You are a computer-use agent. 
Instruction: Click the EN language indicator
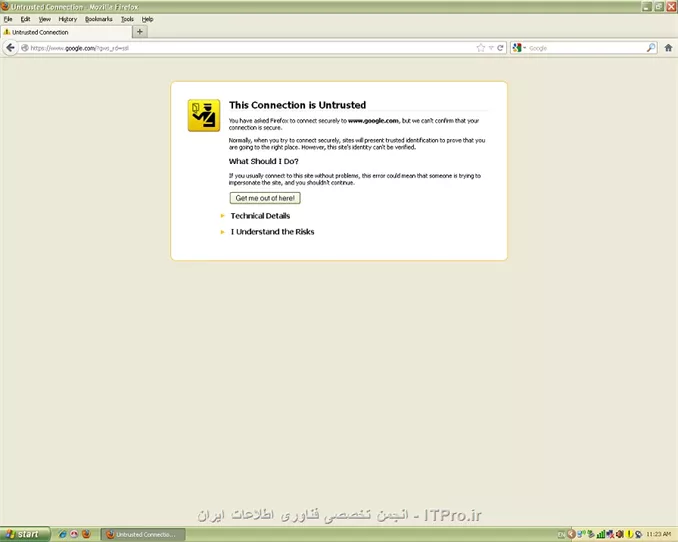pyautogui.click(x=561, y=535)
